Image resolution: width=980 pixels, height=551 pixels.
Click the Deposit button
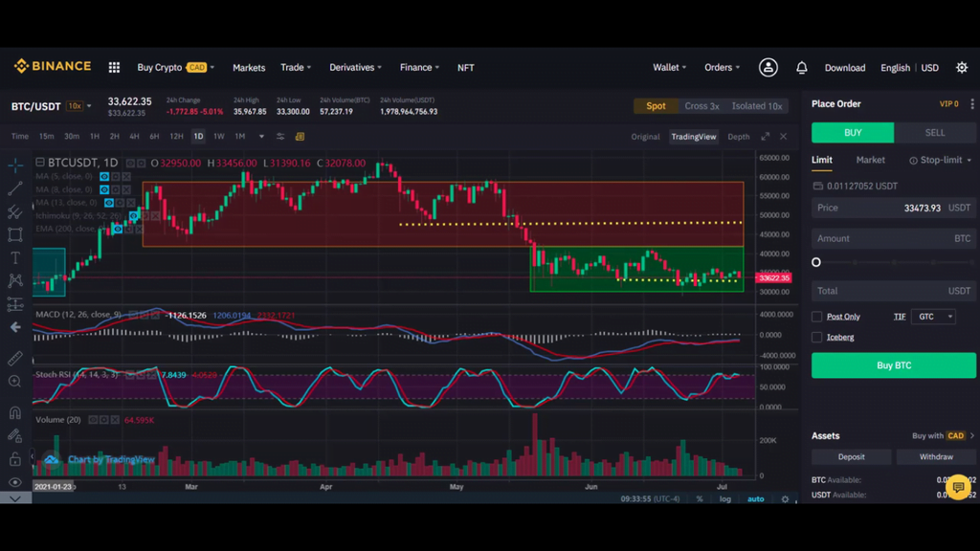click(851, 456)
